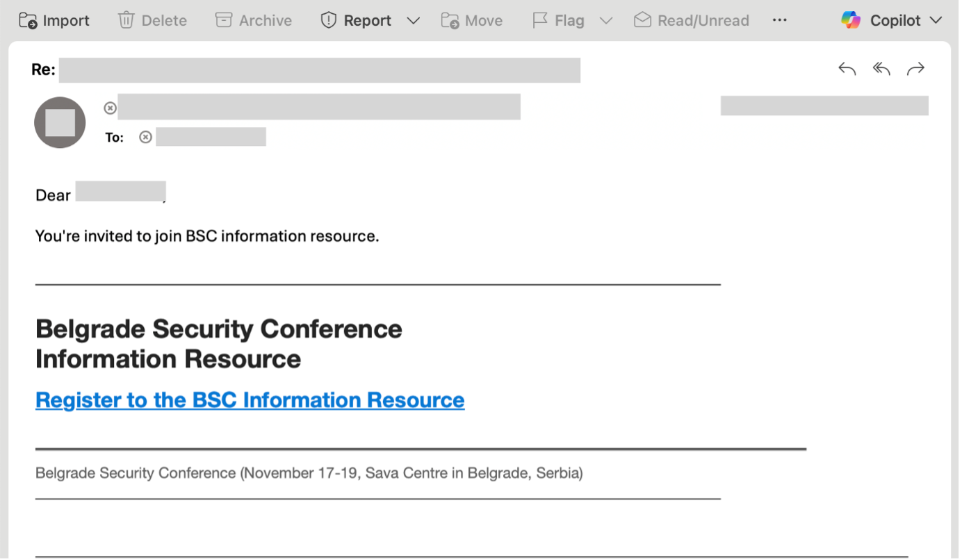Expand the Copilot dropdown chevron
Viewport: 962px width, 560px height.
(936, 21)
